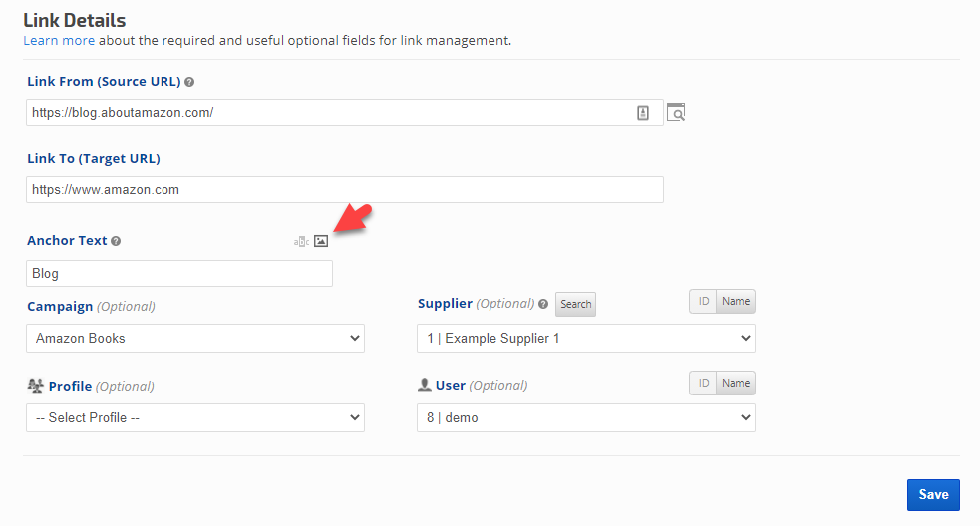
Task: Click the help icon next to Link From
Action: 189,82
